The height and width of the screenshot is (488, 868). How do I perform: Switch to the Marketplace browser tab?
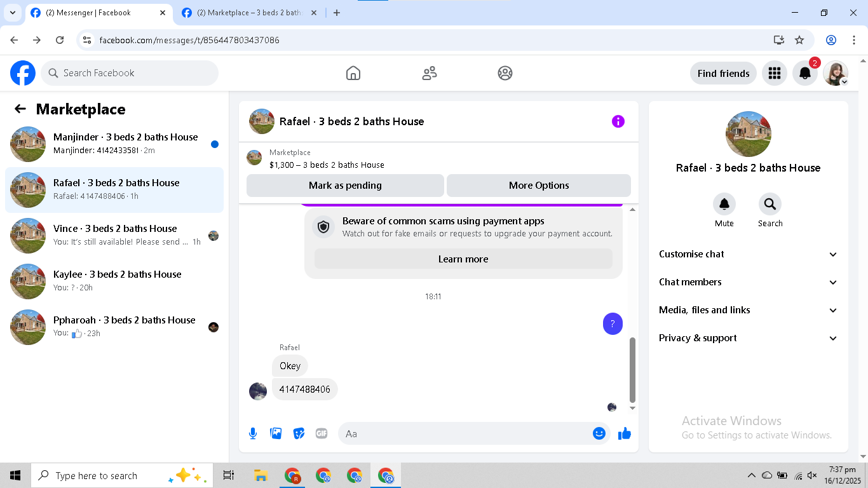(x=250, y=13)
